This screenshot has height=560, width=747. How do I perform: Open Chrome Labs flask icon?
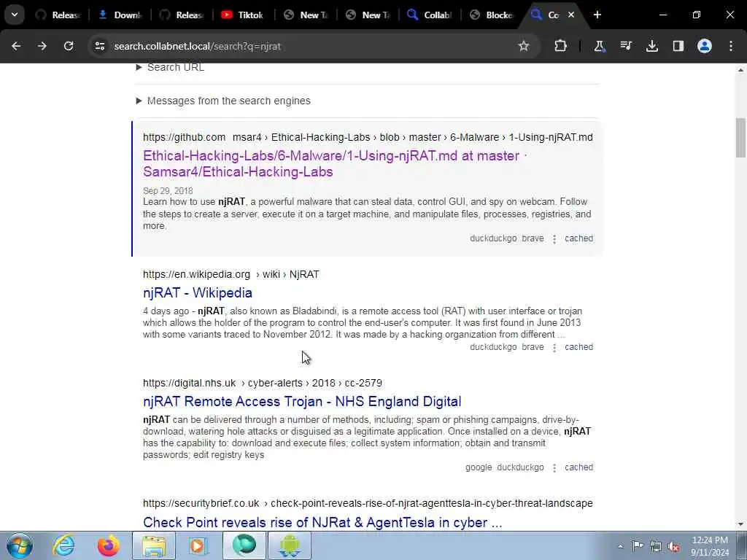pyautogui.click(x=600, y=46)
